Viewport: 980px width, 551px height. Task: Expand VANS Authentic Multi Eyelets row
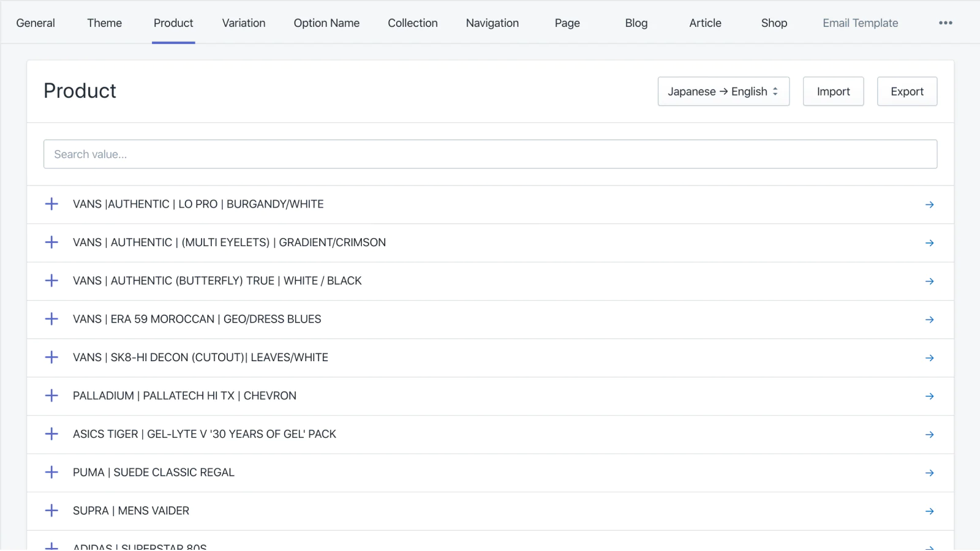click(52, 242)
